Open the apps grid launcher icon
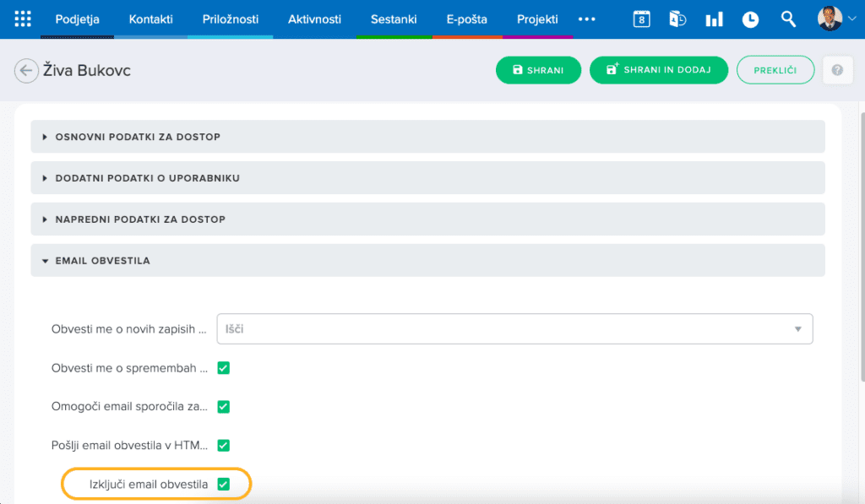The height and width of the screenshot is (504, 865). [23, 19]
